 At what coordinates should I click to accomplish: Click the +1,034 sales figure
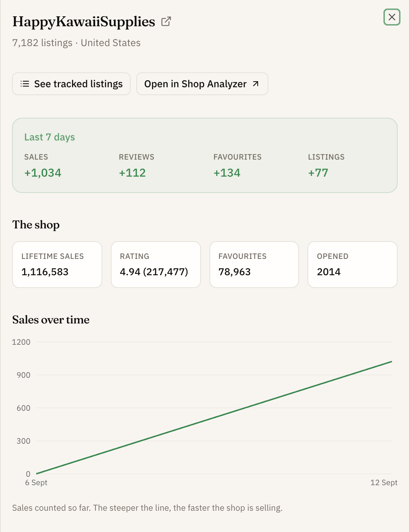(x=43, y=173)
